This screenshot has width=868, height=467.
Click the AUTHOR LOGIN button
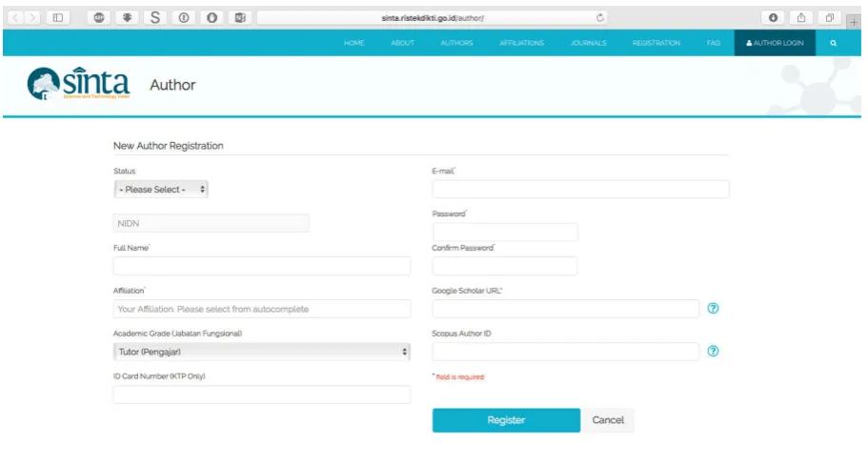[775, 43]
